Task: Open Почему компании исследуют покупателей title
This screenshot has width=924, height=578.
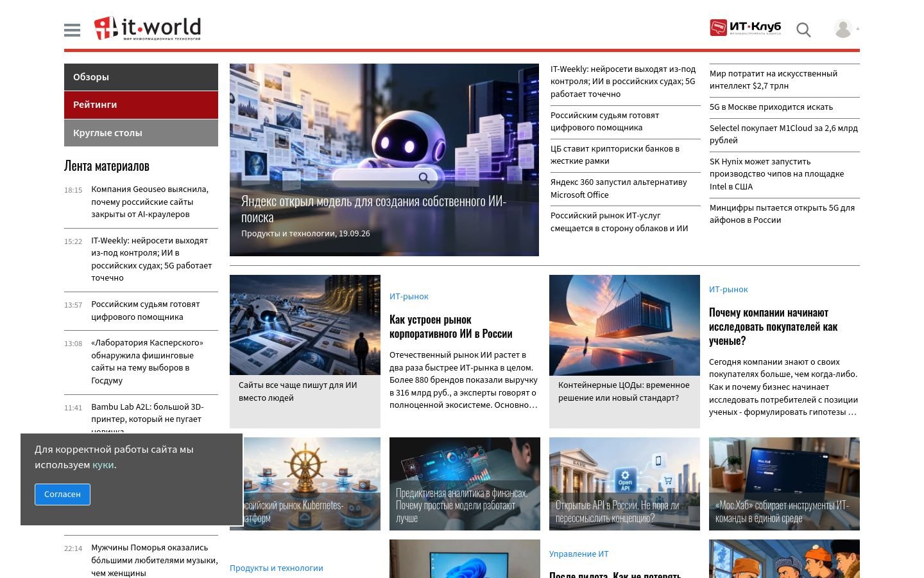Action: coord(773,327)
